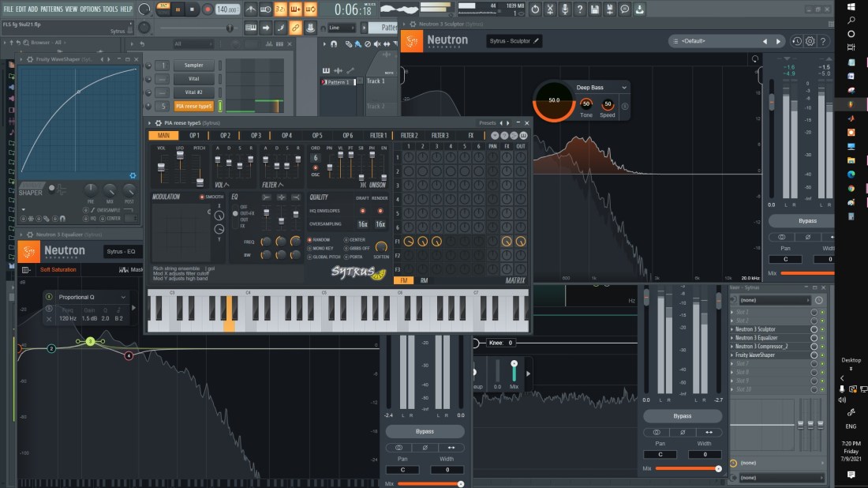Stop playback with the stop button

click(193, 9)
